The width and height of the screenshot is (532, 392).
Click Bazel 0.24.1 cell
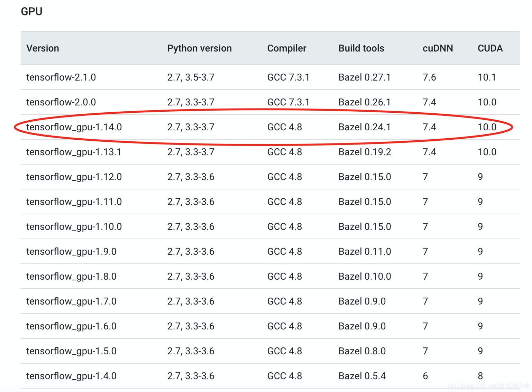(x=364, y=127)
